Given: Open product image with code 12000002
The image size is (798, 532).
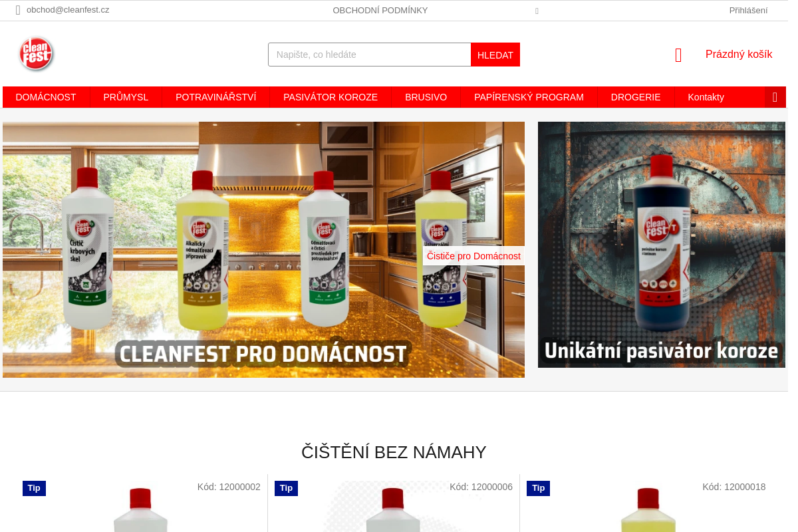Looking at the screenshot, I should (140, 509).
